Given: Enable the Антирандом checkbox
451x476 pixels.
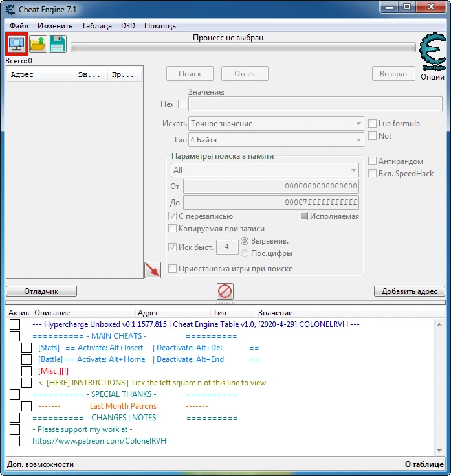Looking at the screenshot, I should pos(372,161).
